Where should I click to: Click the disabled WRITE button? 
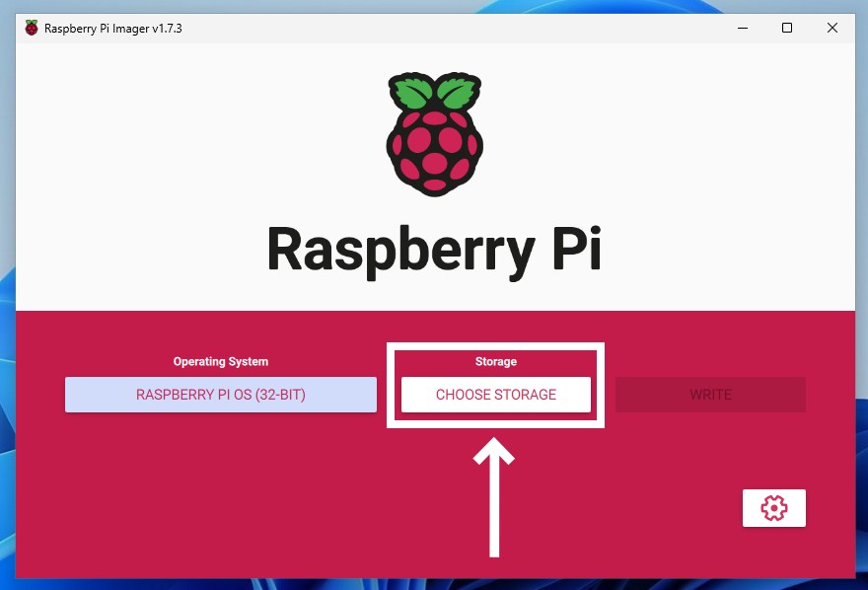711,395
